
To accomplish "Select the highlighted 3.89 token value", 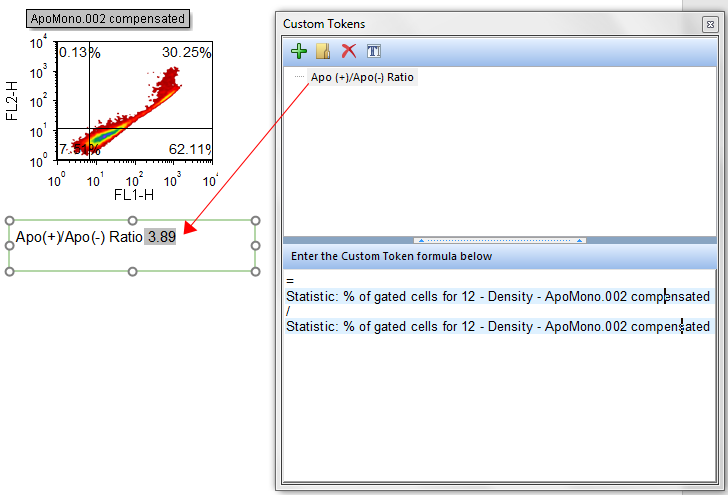I will (161, 237).
